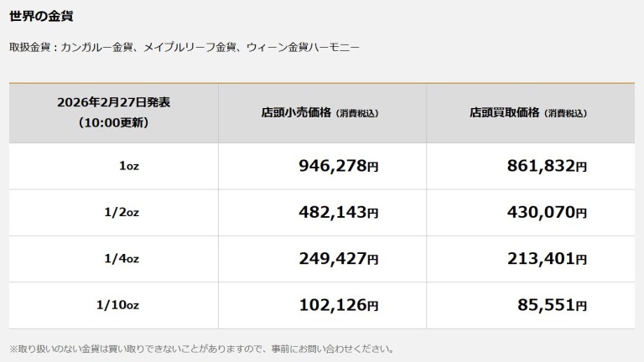
Task: Click the 取扱金貨 coin list text
Action: pos(184,48)
